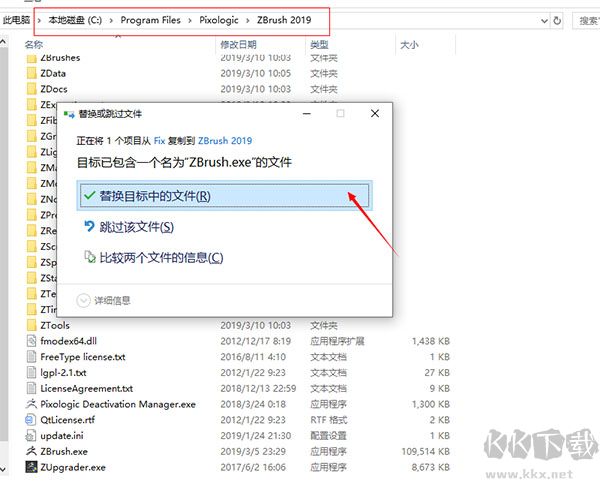The height and width of the screenshot is (481, 600).
Task: Select QtLicense.rtf file icon
Action: pos(31,420)
